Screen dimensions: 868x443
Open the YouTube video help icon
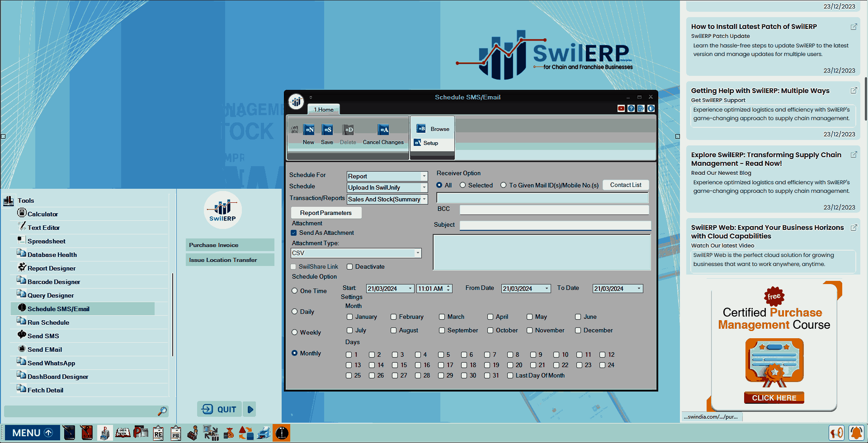pos(621,108)
